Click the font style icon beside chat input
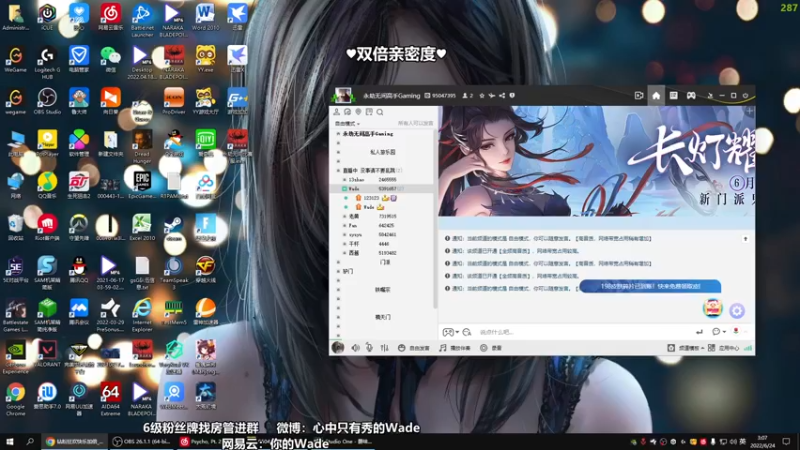The width and height of the screenshot is (800, 450). pyautogui.click(x=466, y=332)
